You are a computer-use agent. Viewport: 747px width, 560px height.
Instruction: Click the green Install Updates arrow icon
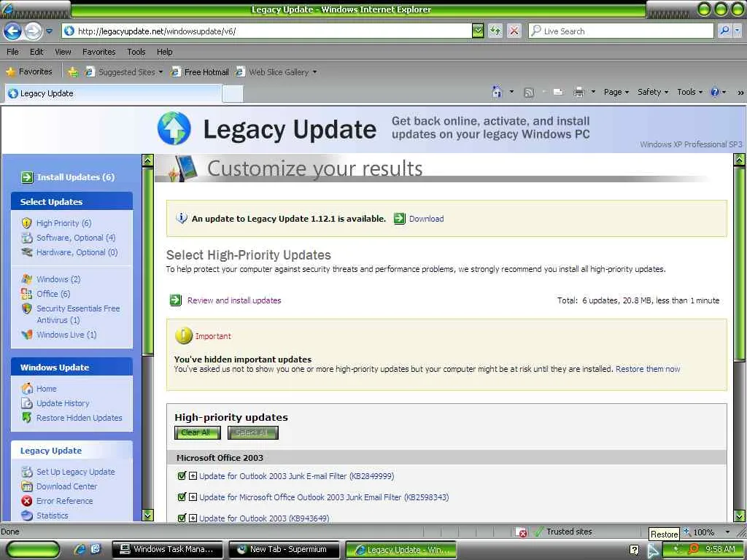pyautogui.click(x=27, y=177)
